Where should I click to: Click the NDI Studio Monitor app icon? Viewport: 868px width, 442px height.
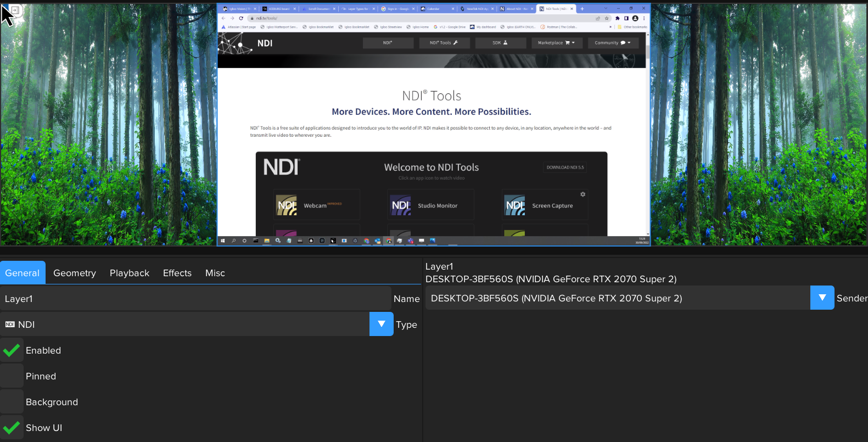coord(401,205)
